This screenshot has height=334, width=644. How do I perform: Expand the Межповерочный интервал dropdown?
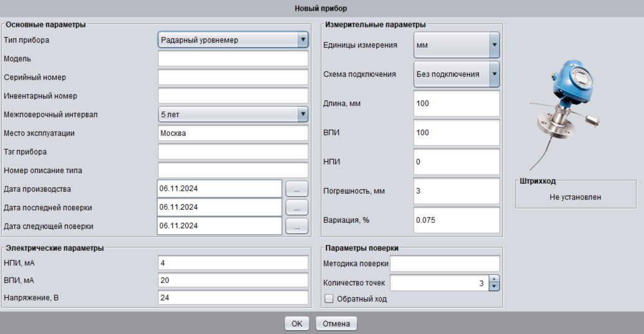pyautogui.click(x=302, y=114)
